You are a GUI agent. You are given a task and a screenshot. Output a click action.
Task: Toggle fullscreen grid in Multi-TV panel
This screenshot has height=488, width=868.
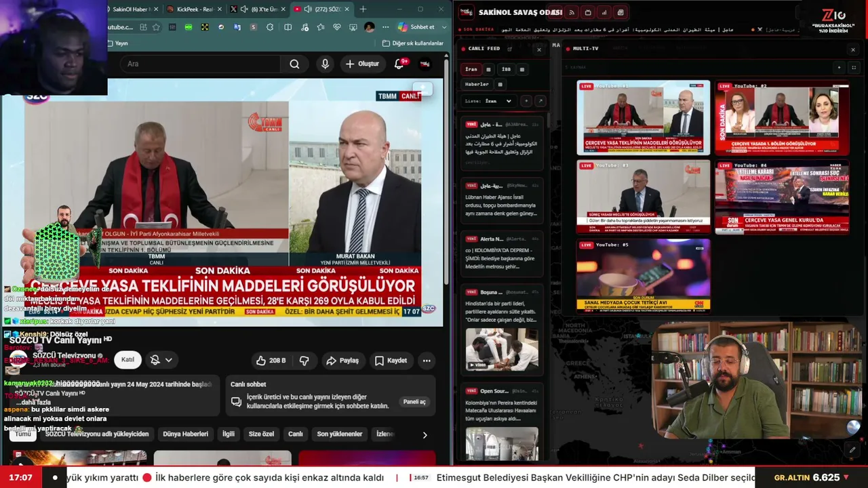click(854, 67)
